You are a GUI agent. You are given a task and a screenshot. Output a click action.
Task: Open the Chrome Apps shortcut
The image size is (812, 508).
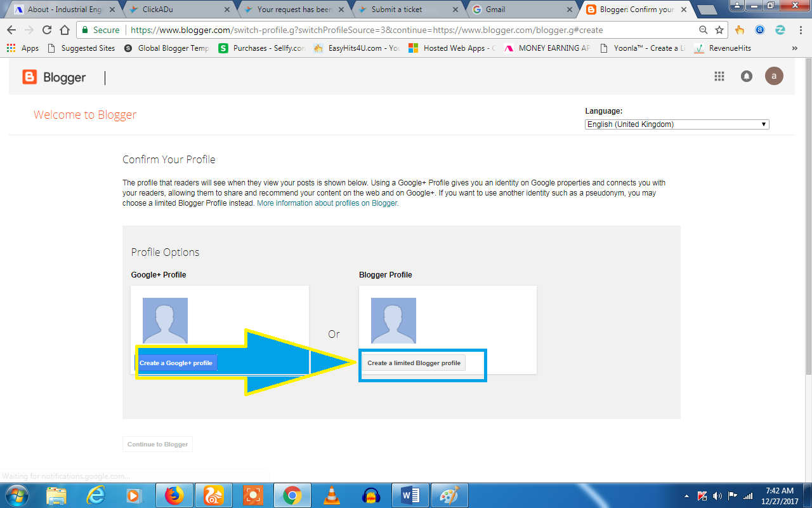coord(22,48)
